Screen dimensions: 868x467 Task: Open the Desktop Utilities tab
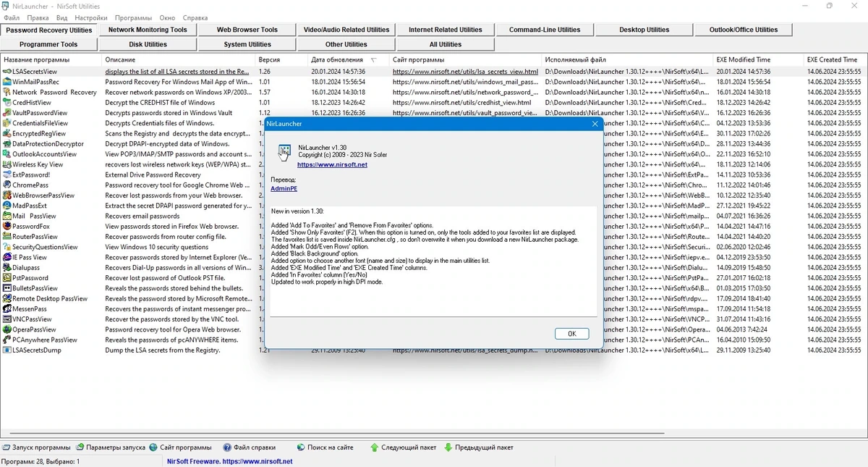644,30
